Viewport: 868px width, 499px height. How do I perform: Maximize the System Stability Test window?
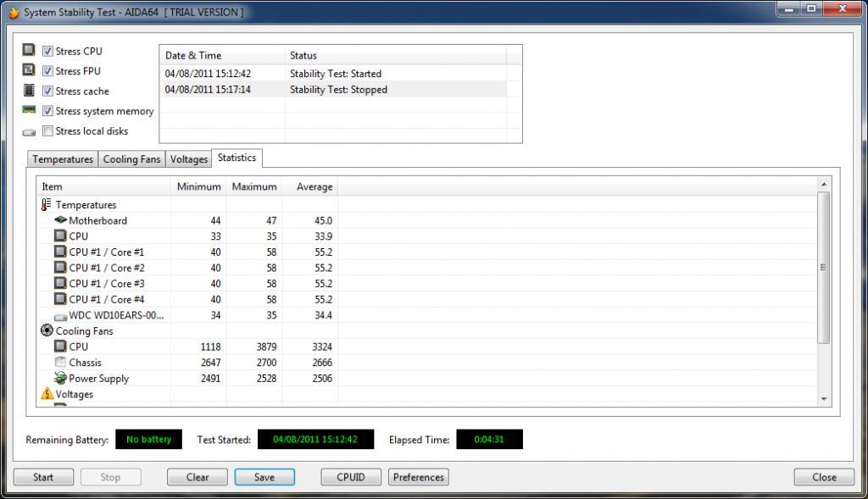coord(811,8)
